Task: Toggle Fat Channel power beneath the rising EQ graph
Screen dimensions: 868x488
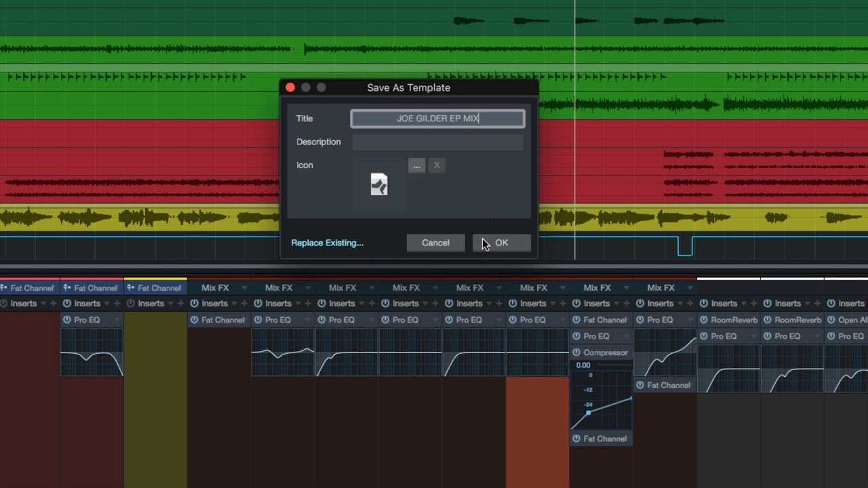Action: [x=640, y=385]
